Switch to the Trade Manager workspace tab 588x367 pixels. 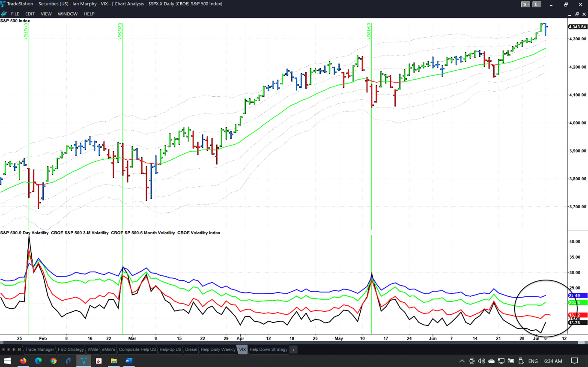[39, 349]
